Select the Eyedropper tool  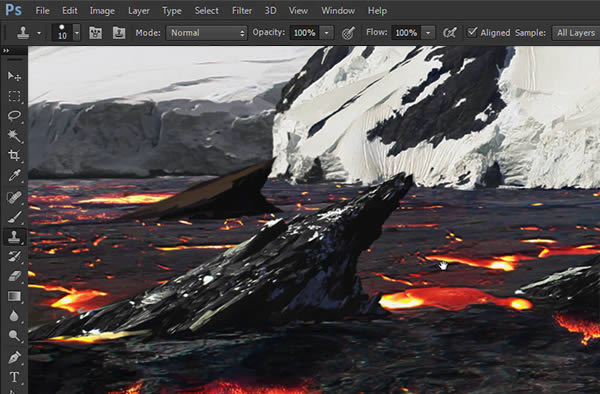click(14, 176)
